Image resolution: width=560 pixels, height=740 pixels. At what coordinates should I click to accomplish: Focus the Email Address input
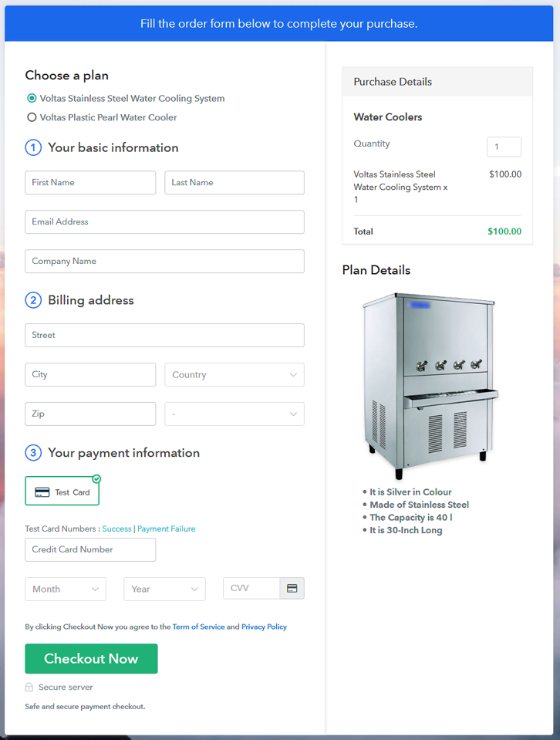pos(164,221)
